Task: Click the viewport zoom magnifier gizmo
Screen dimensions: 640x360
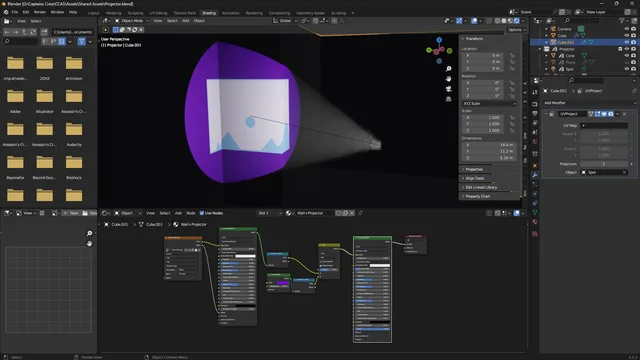Action: pos(449,69)
